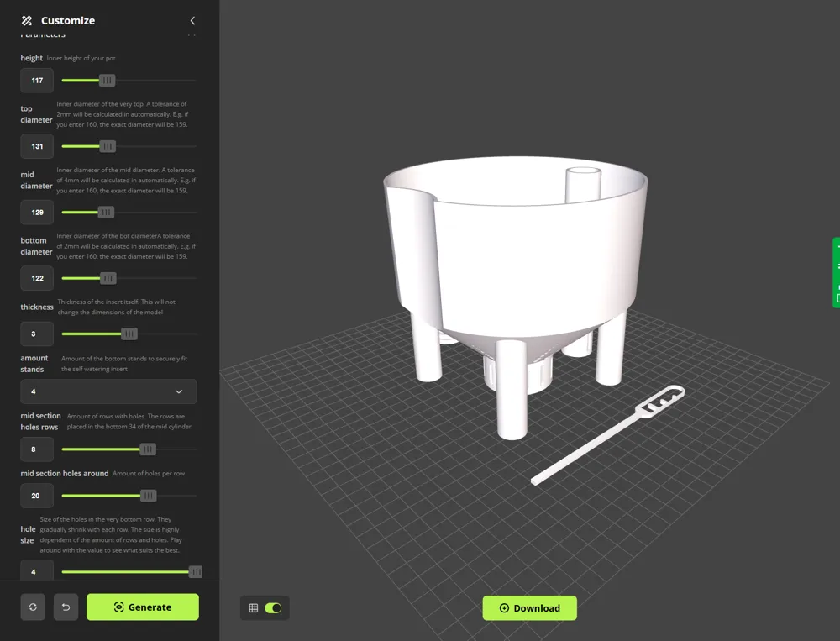
Task: Click the download circle icon on the Download button
Action: pos(504,607)
